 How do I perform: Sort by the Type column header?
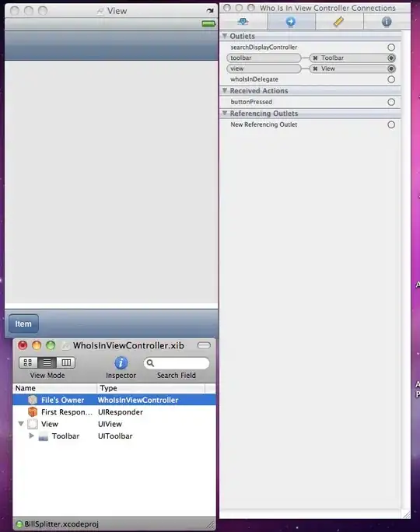coord(151,388)
